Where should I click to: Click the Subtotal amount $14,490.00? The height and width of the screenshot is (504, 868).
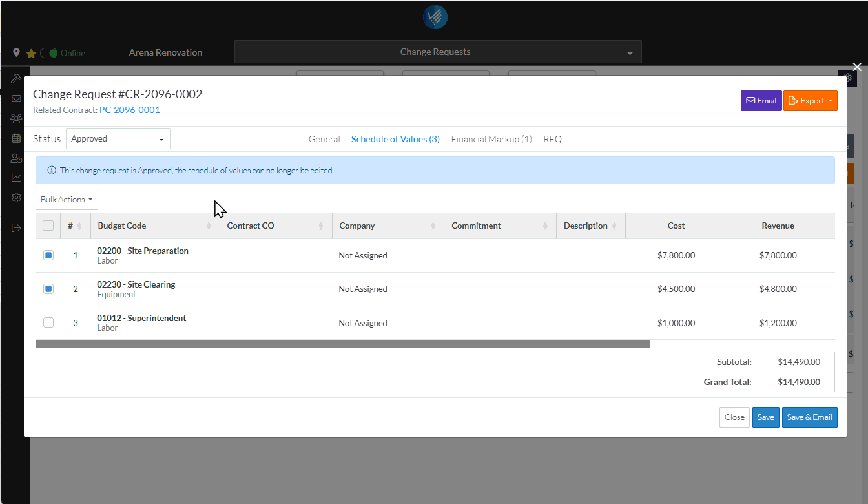click(799, 362)
